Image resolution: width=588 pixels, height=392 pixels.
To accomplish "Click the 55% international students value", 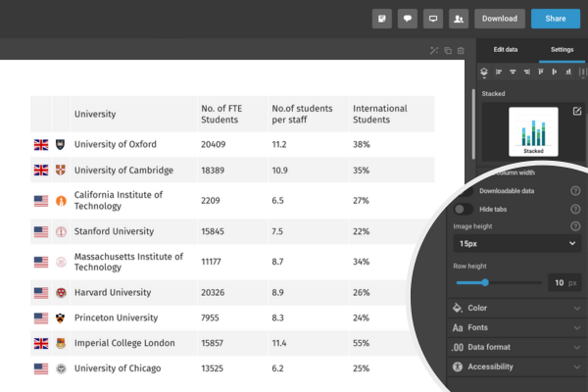I will (361, 343).
